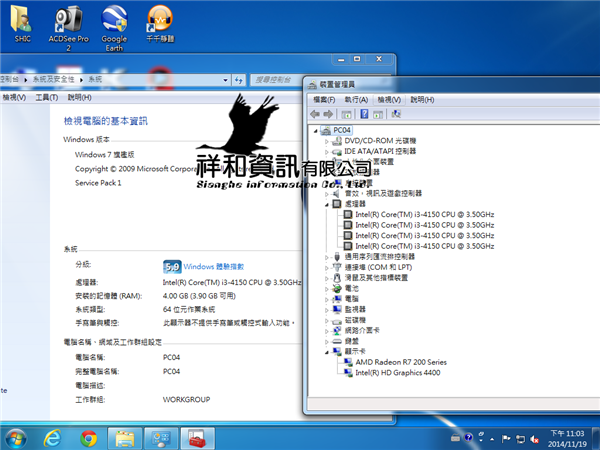Toggle the action pane icon right of Help
The width and height of the screenshot is (600, 450).
click(378, 114)
